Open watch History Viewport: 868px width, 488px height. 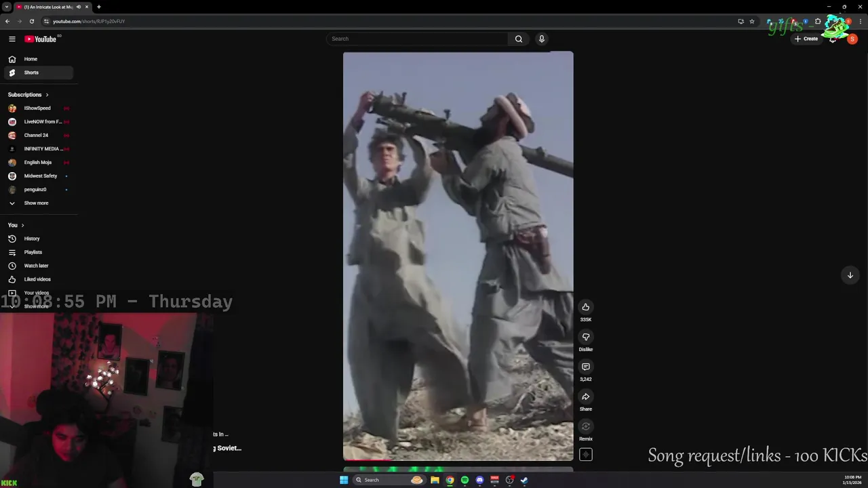pyautogui.click(x=39, y=239)
